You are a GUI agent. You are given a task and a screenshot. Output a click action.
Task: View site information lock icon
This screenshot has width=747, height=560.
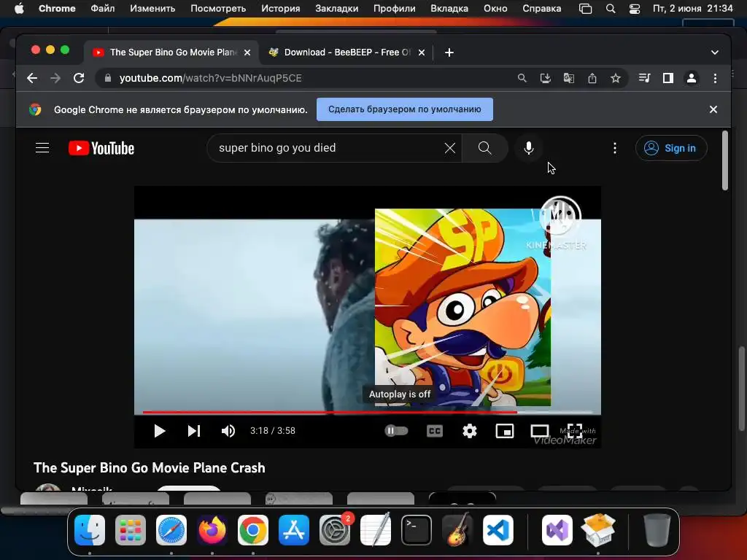(108, 78)
